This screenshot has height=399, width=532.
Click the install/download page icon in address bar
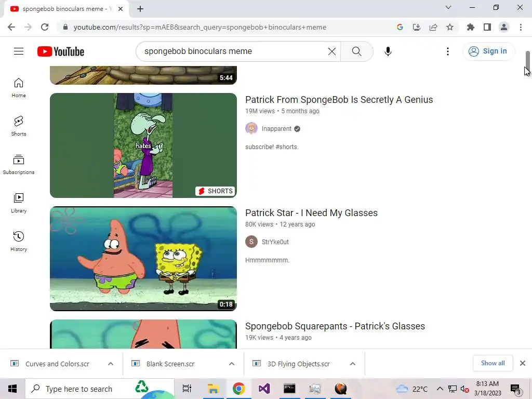point(416,27)
